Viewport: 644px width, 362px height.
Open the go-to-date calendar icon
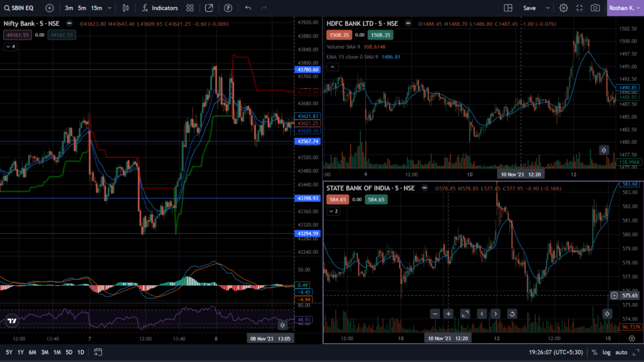(97, 352)
